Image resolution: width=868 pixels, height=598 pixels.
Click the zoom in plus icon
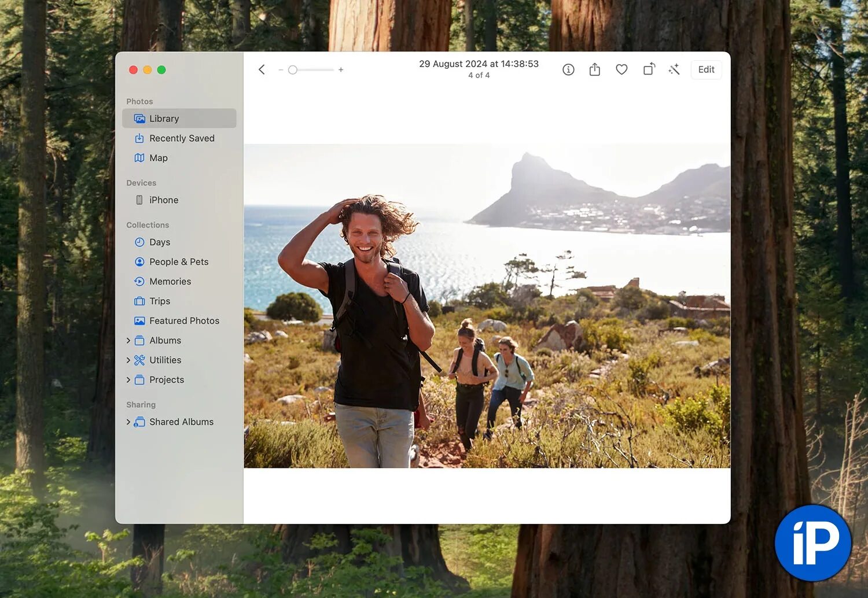(x=341, y=70)
